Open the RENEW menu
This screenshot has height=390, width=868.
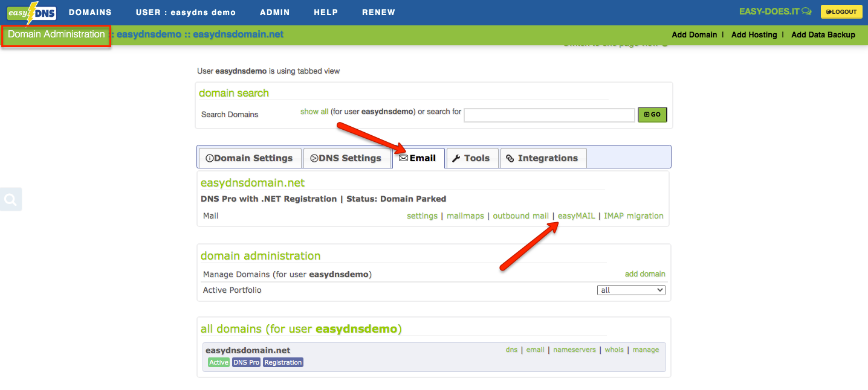(378, 11)
